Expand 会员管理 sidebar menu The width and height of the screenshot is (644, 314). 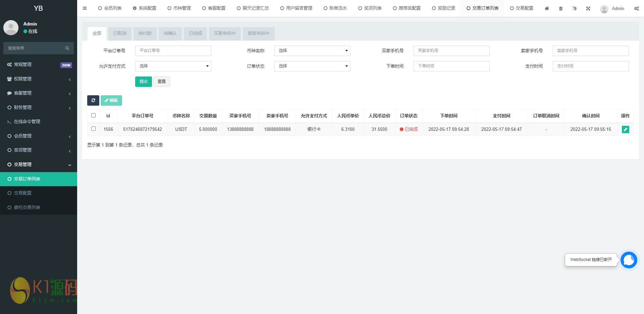[39, 136]
